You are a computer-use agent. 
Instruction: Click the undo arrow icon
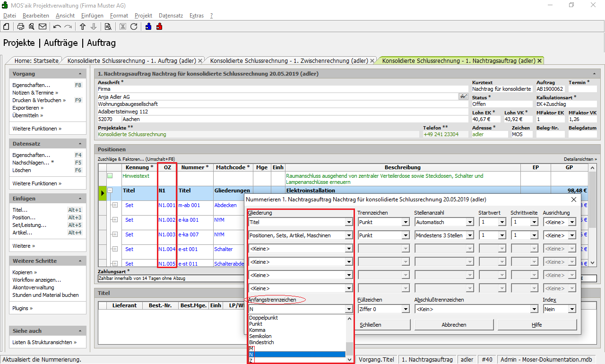57,26
